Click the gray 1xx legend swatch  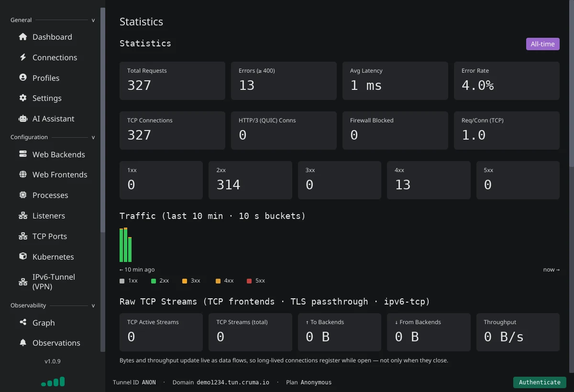(122, 281)
